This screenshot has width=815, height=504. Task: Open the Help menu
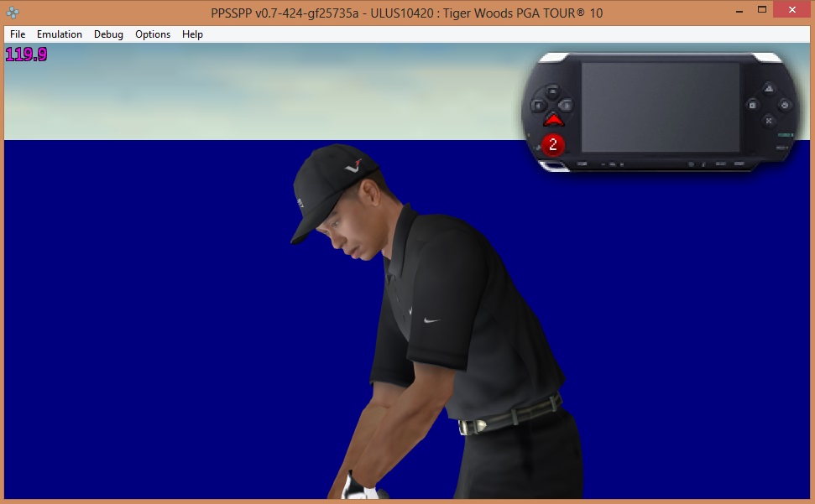[x=192, y=34]
